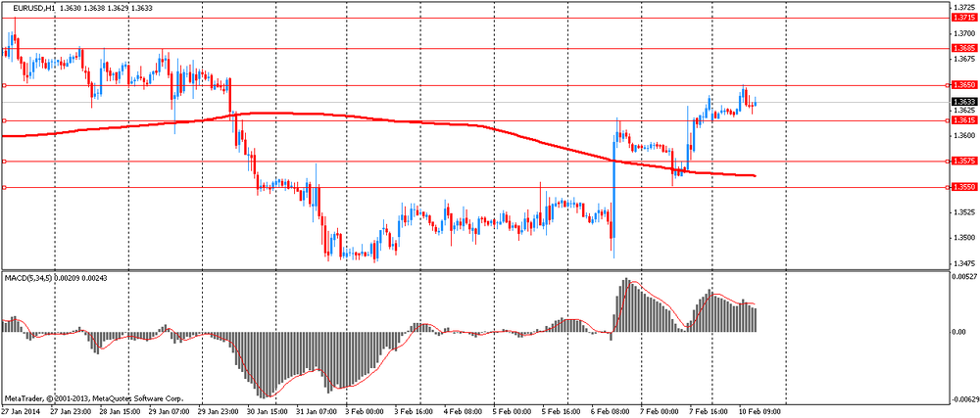Click the 5 Feb 16:00 time axis label
The width and height of the screenshot is (980, 418).
560,412
